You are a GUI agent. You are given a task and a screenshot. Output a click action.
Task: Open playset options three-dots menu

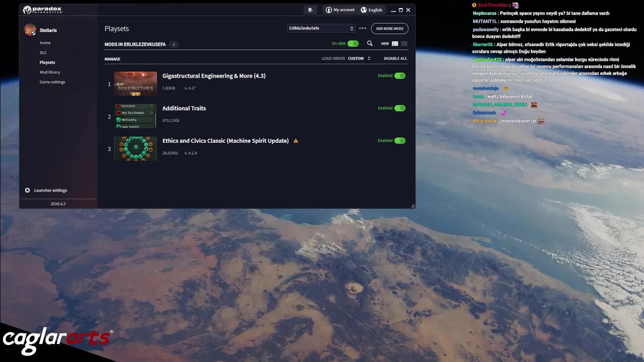[x=362, y=28]
